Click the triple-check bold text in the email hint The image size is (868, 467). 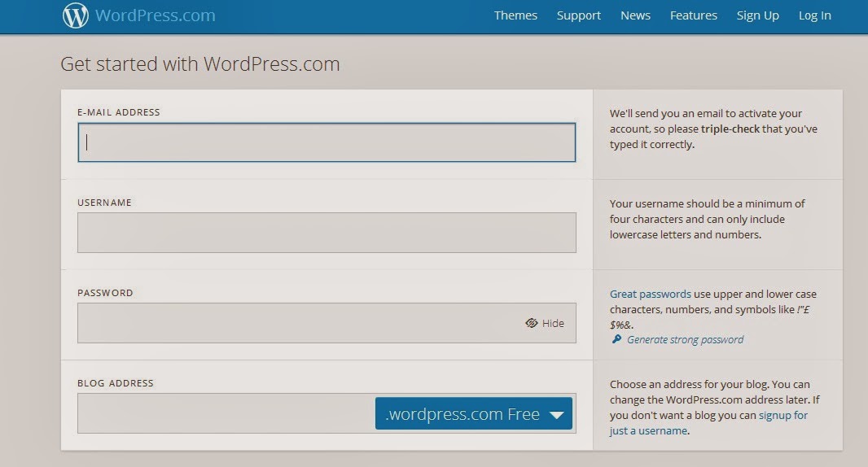(x=730, y=129)
